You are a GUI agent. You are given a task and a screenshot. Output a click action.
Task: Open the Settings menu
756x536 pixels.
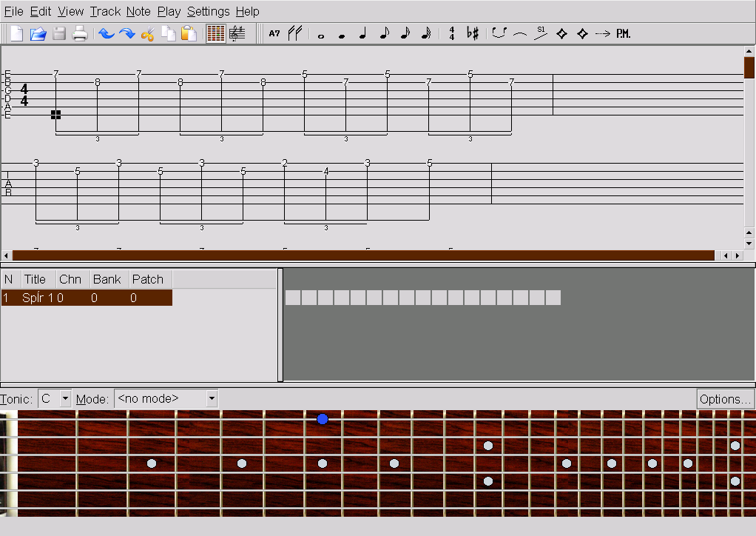point(208,11)
